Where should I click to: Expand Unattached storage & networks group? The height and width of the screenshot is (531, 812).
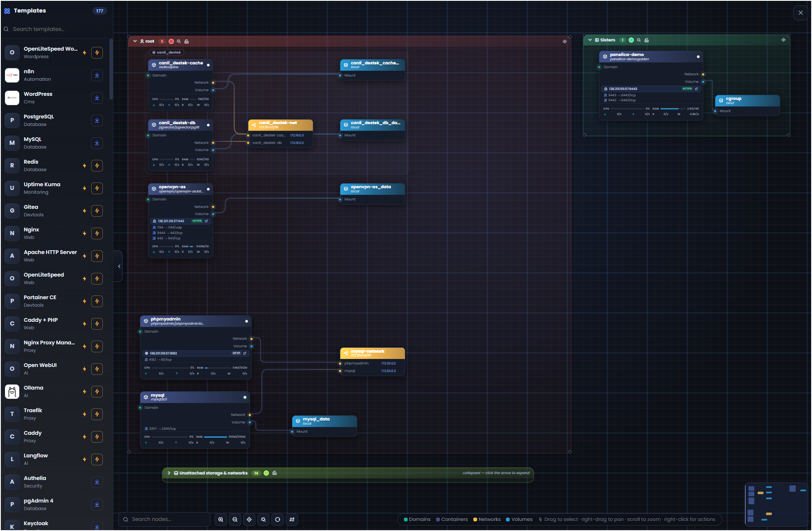point(169,473)
